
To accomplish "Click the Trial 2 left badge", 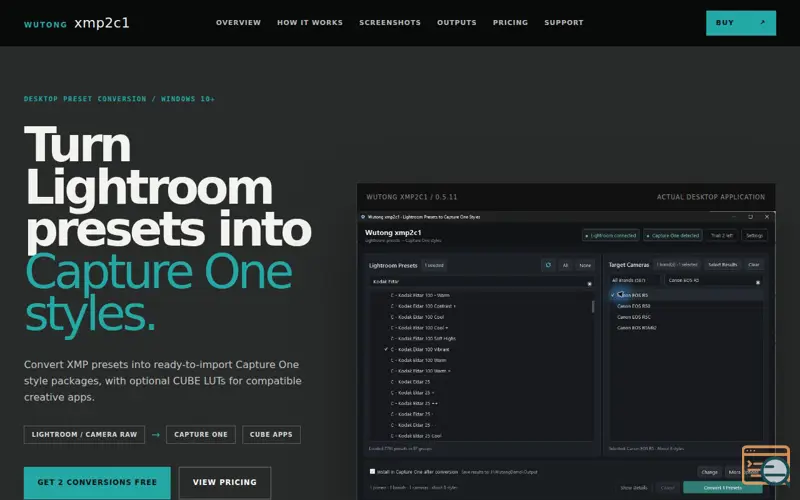I will tap(722, 236).
